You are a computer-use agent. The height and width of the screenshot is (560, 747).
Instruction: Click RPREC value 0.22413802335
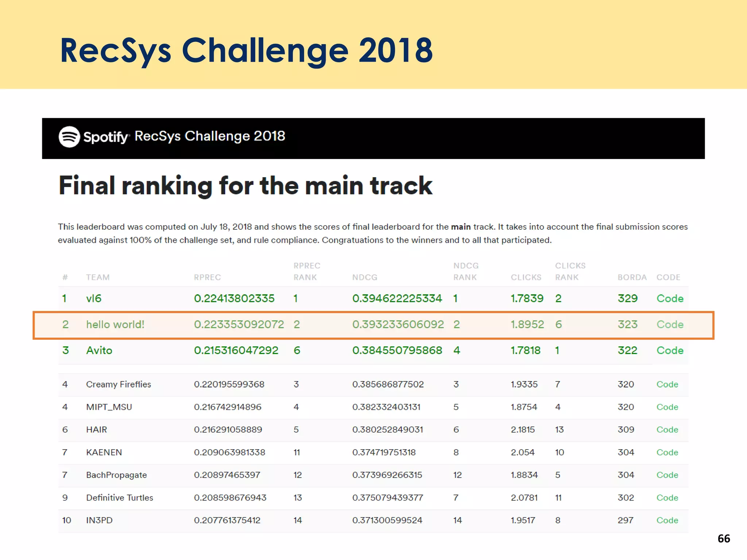(x=234, y=298)
